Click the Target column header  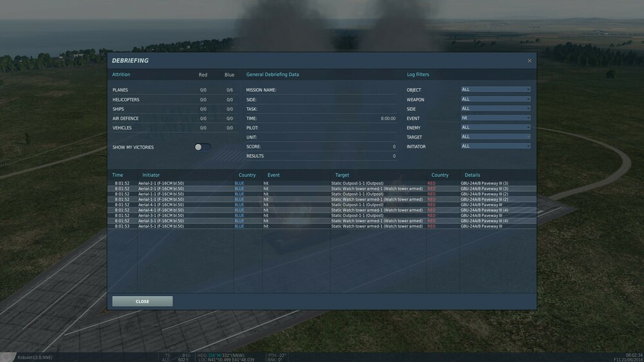pos(342,175)
